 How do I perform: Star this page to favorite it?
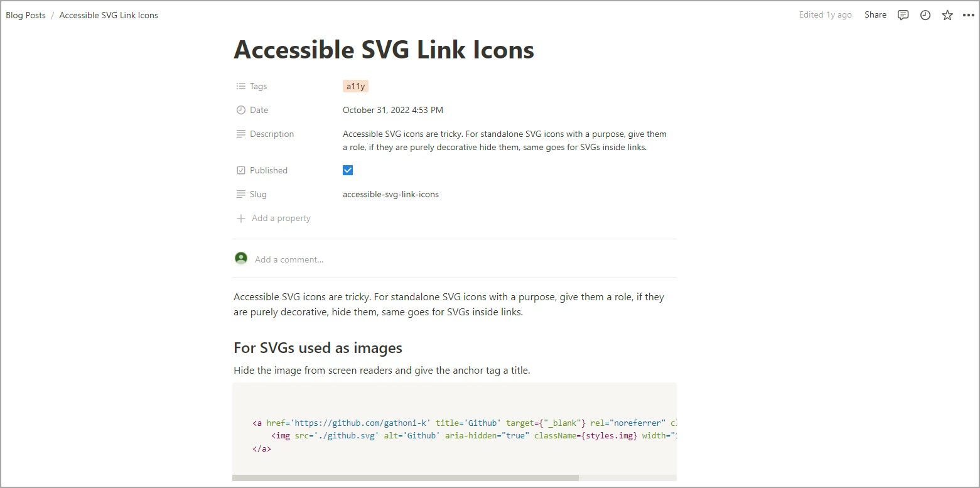[947, 14]
